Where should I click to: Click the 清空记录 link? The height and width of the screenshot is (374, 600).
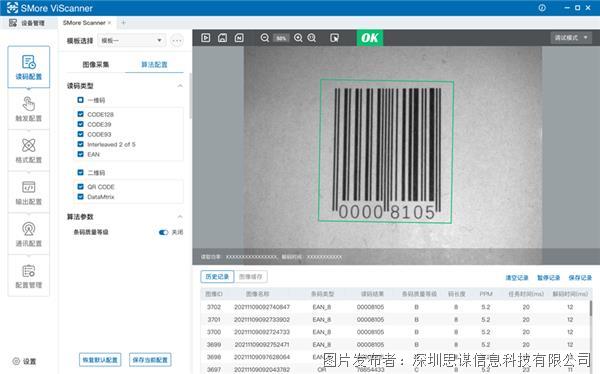coord(517,278)
